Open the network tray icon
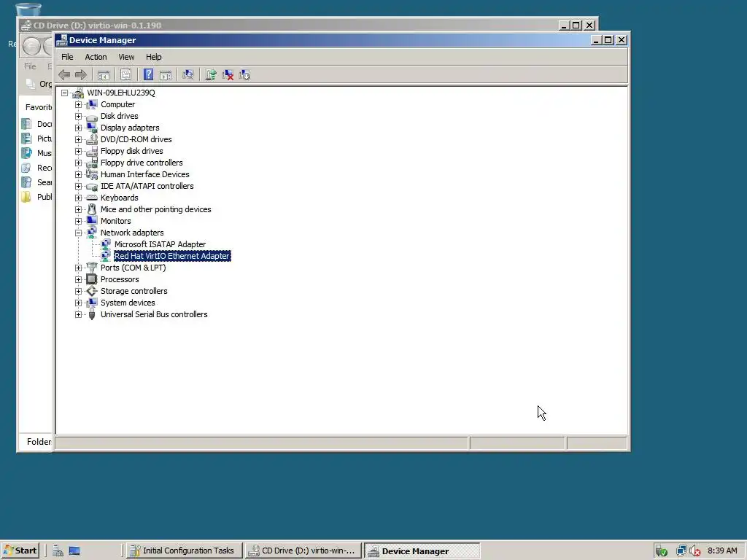The width and height of the screenshot is (747, 560). [x=681, y=551]
